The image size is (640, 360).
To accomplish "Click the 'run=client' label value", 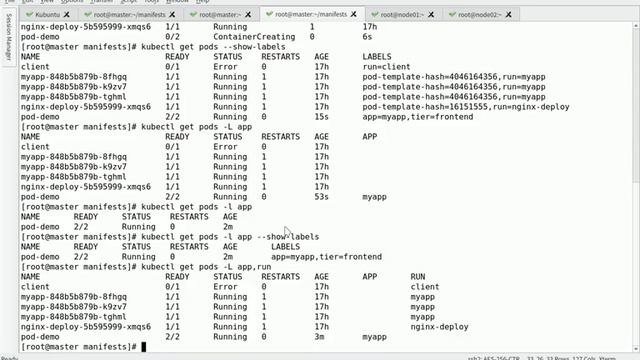I will coord(387,67).
